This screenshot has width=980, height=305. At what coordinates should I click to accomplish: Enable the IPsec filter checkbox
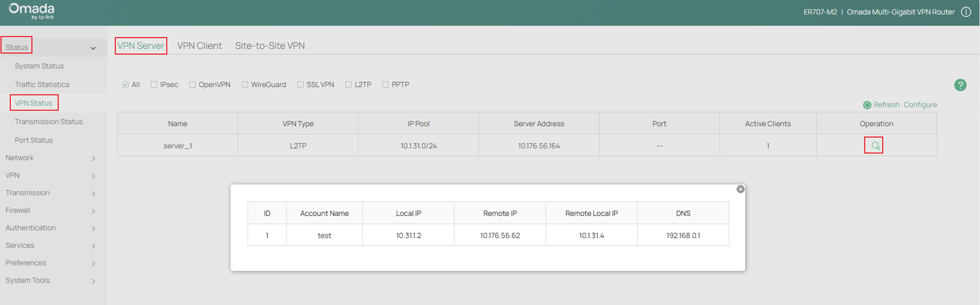tap(154, 84)
